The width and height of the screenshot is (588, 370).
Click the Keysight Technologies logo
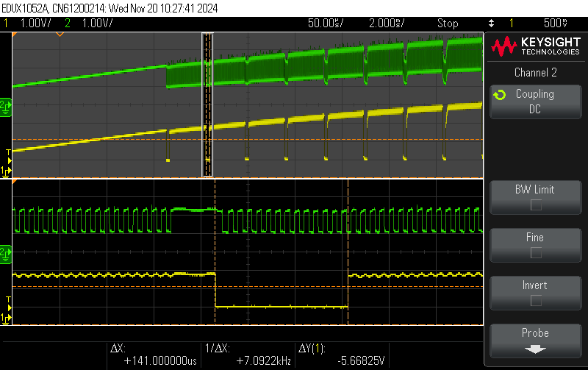536,46
